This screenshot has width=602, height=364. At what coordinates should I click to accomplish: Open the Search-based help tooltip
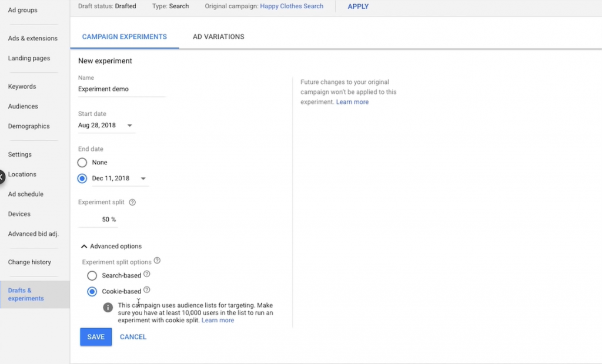point(146,275)
